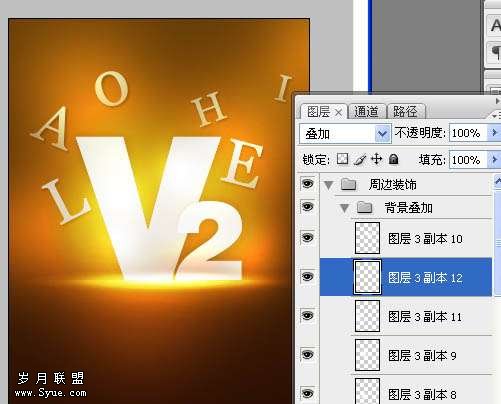
Task: Click the character panel A icon
Action: pyautogui.click(x=496, y=25)
